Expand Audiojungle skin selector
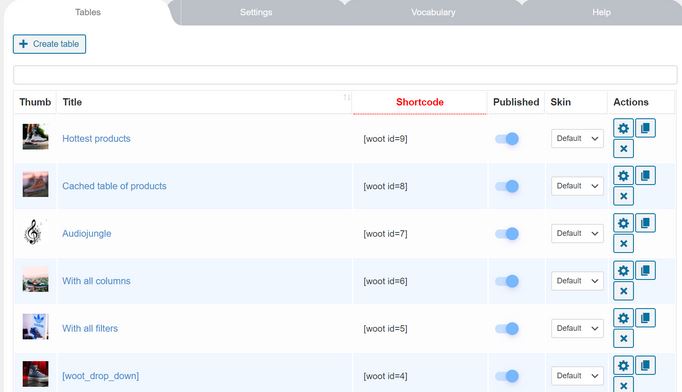This screenshot has width=682, height=392. pyautogui.click(x=577, y=233)
